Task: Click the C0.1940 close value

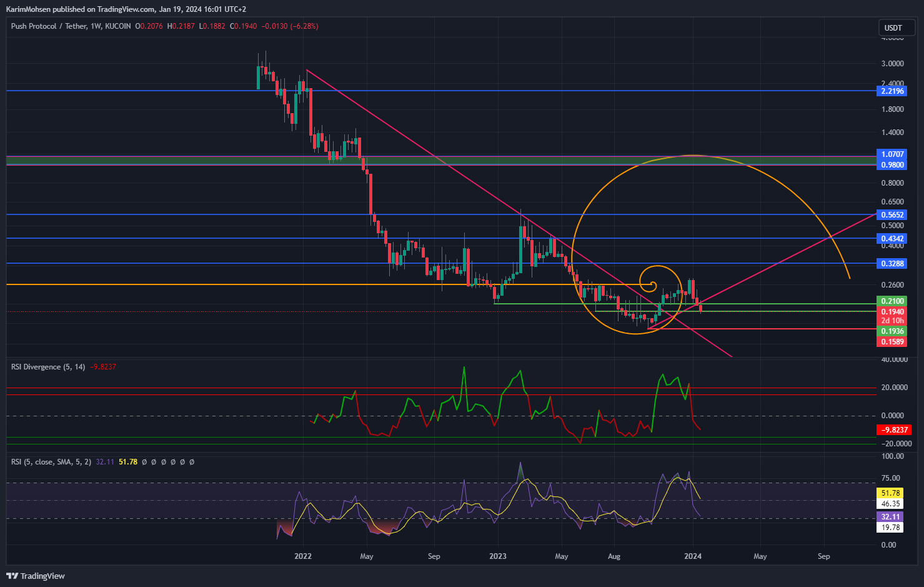Action: tap(243, 26)
